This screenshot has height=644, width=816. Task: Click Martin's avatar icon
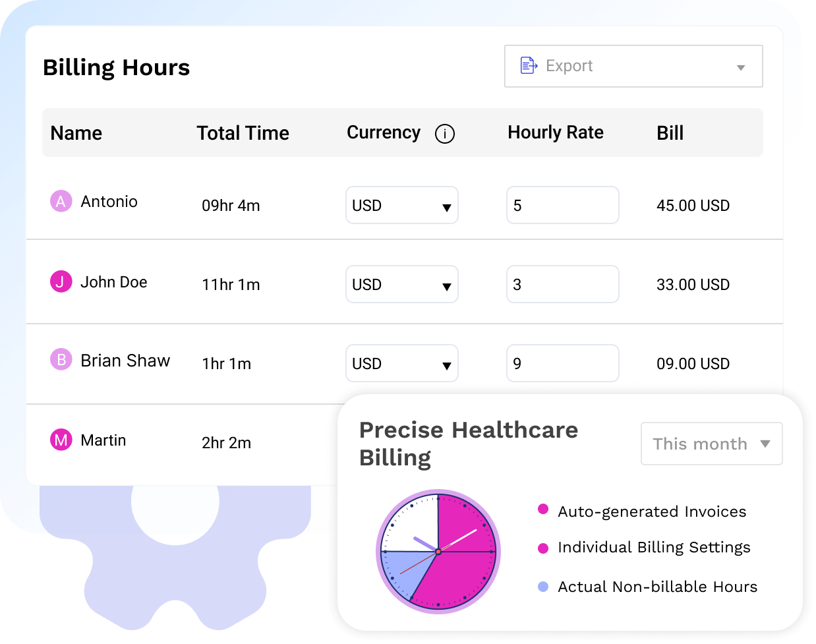pos(61,440)
